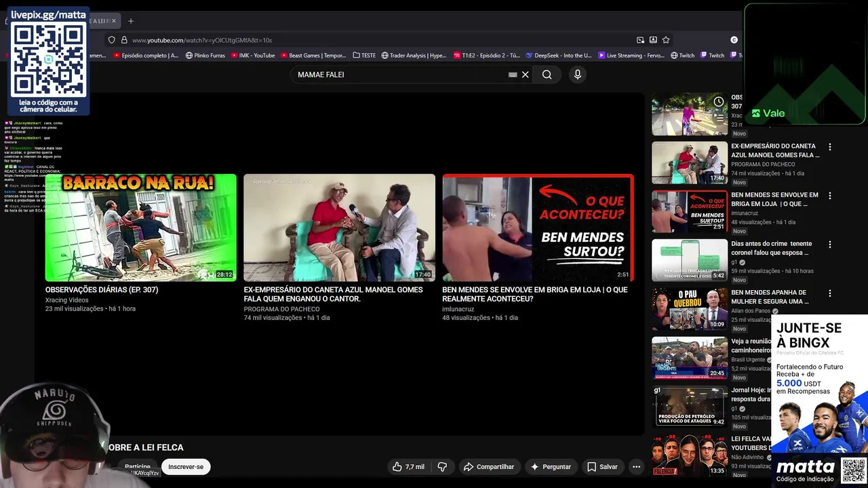
Task: Go to the PROGRAMA DO PACHECO channel under end-screen
Action: click(x=281, y=309)
